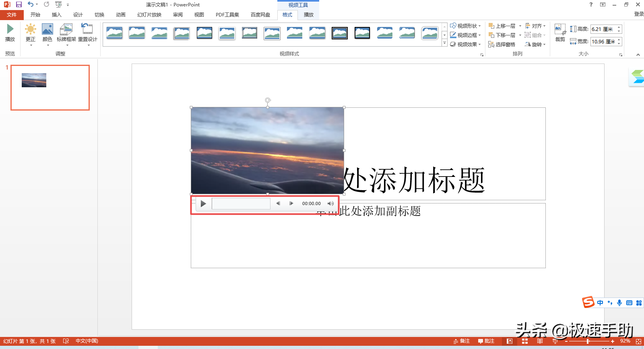Select slide 1 thumbnail in the panel

tap(50, 88)
